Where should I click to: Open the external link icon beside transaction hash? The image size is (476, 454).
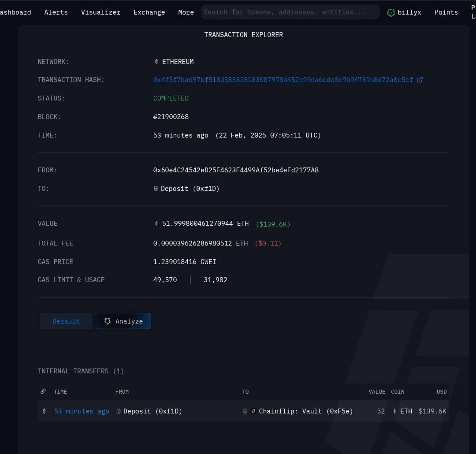point(420,80)
